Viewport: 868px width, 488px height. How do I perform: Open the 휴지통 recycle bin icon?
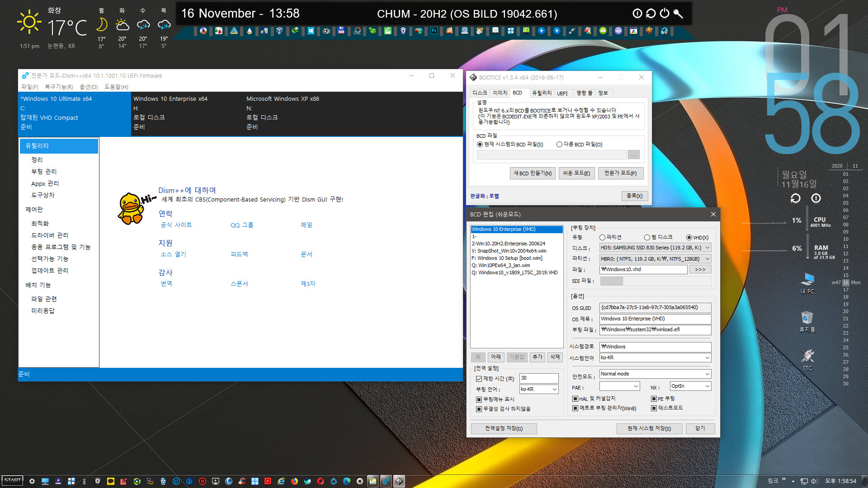(x=807, y=322)
